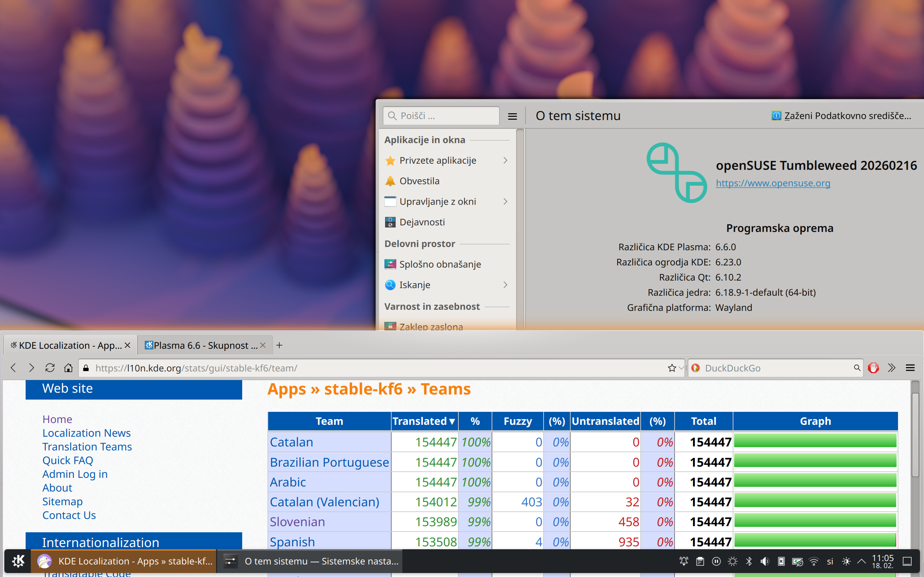This screenshot has width=924, height=577.
Task: Open the Bluetooth tray icon
Action: click(x=749, y=561)
